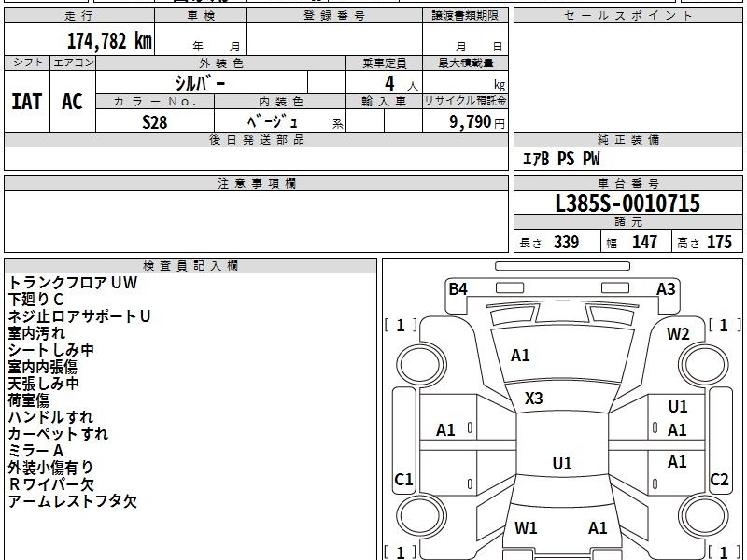Click the note Rワイパー欠
The width and height of the screenshot is (747, 560).
pos(51,484)
